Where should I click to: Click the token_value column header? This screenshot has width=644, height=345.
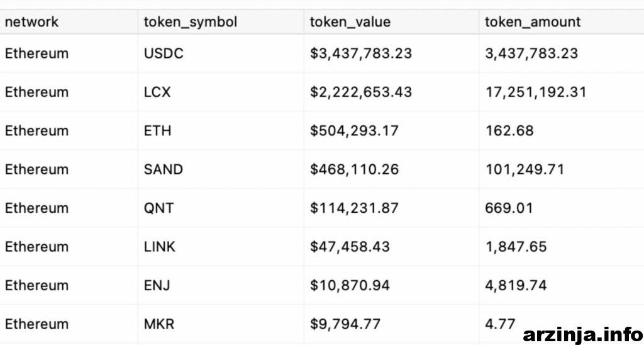pyautogui.click(x=391, y=22)
